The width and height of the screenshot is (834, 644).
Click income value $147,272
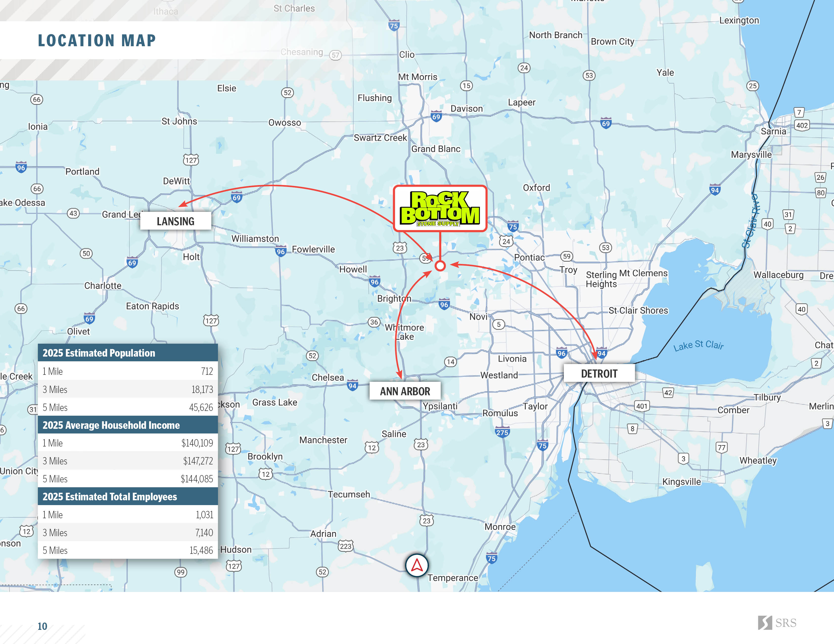[x=198, y=461]
